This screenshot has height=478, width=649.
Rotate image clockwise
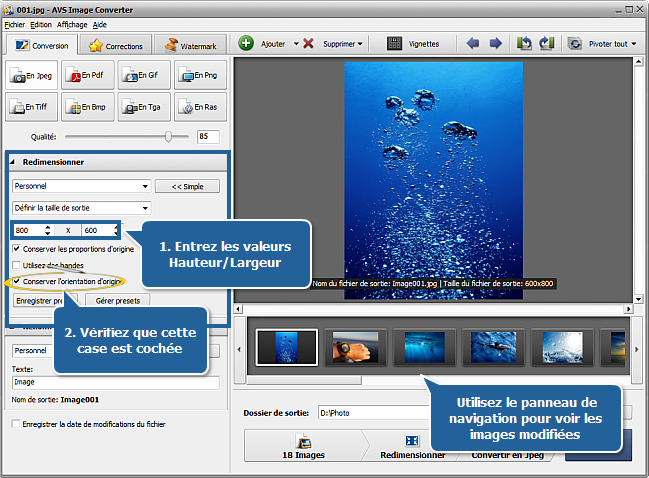(x=546, y=44)
